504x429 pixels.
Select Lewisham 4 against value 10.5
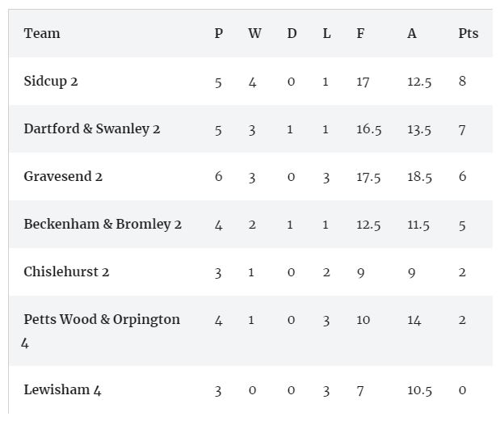coord(419,390)
